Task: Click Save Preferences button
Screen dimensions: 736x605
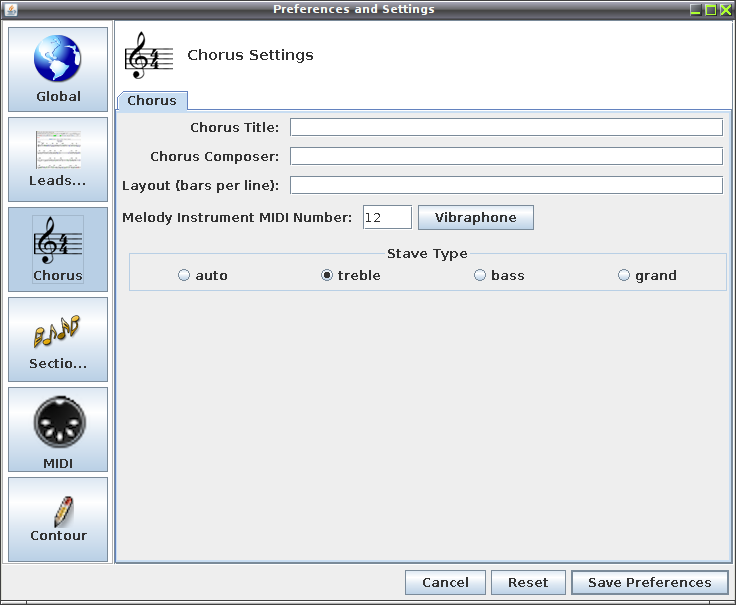Action: [650, 582]
